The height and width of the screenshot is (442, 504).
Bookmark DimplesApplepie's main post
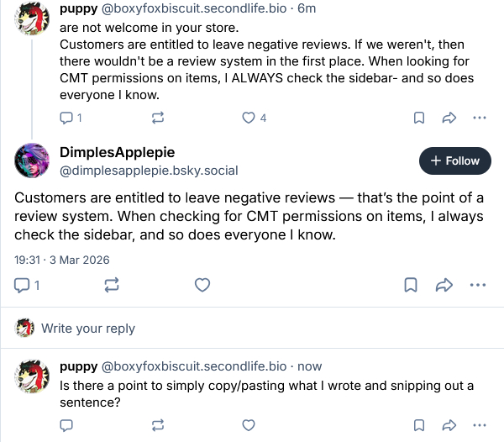pos(411,285)
